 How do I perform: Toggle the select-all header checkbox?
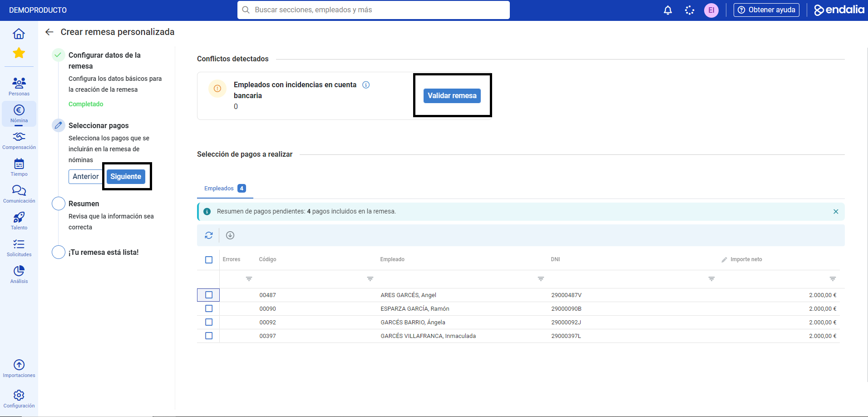[x=209, y=260]
